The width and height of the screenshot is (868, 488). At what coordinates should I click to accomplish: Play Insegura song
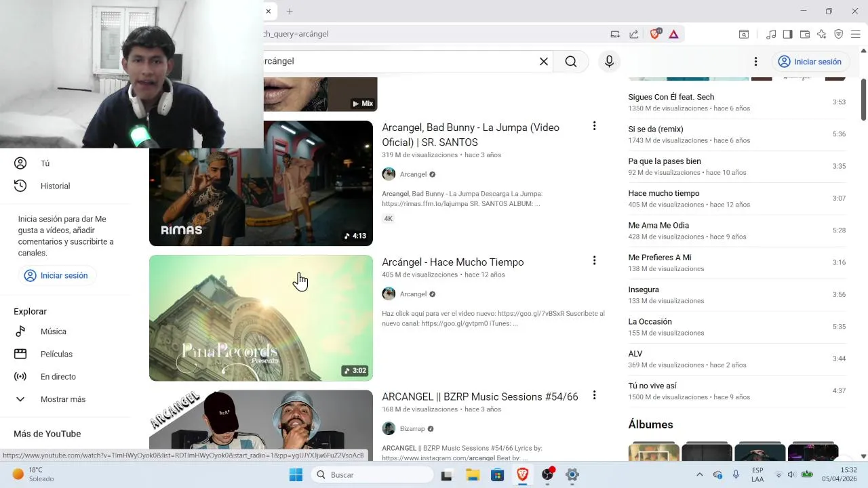click(x=736, y=295)
